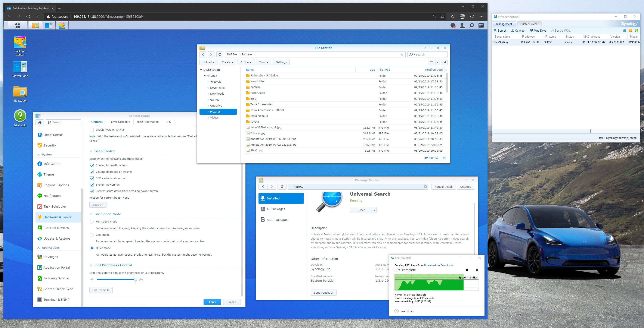Open the File Station desktop shortcut
The width and height of the screenshot is (644, 328).
coord(20,94)
